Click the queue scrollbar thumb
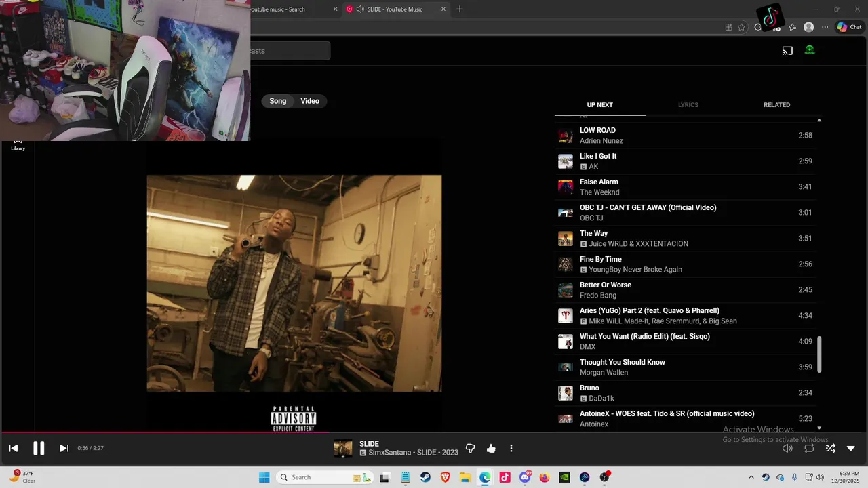 tap(819, 354)
